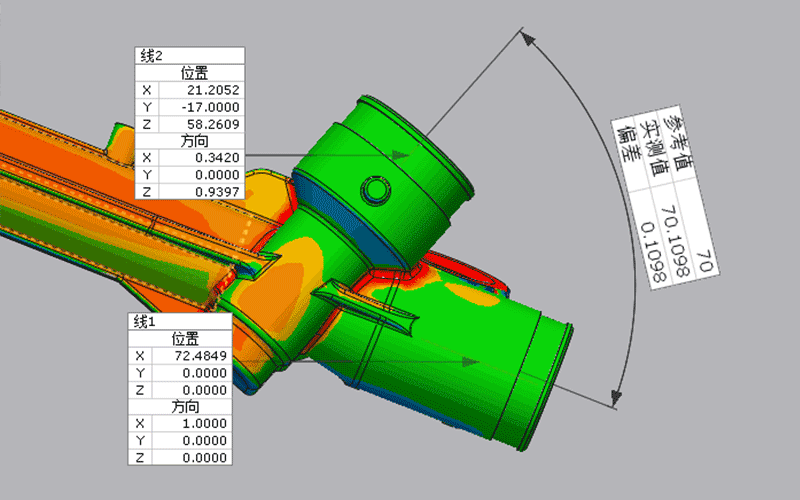Click the 方向 header in 线2 table
The width and height of the screenshot is (800, 500).
[189, 140]
